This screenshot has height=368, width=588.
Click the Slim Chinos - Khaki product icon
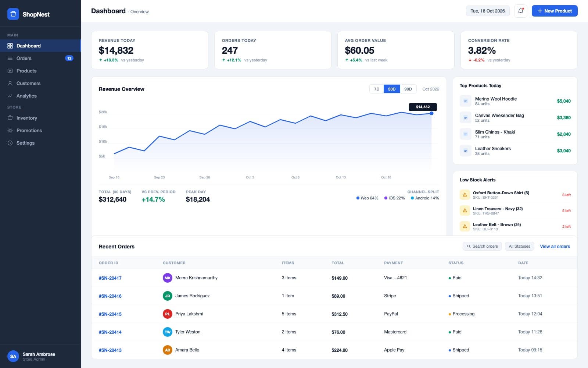[465, 134]
